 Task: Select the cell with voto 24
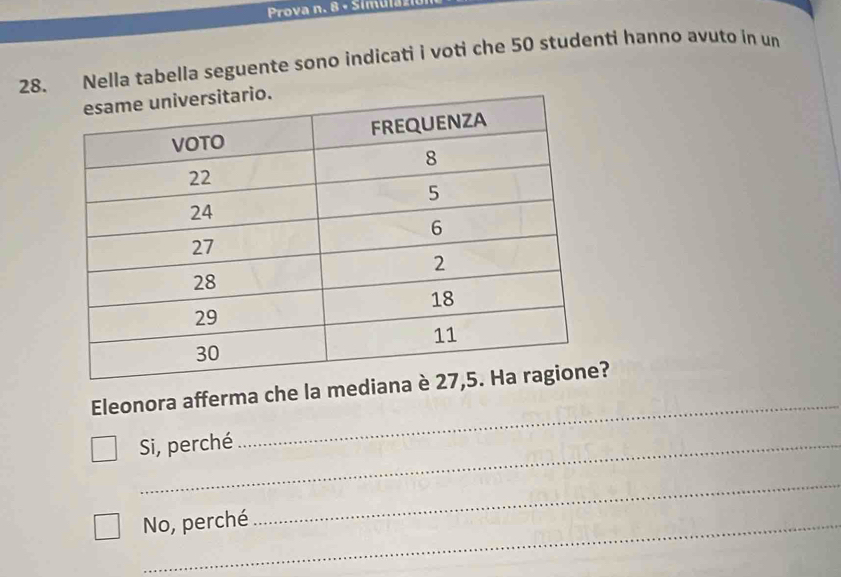(x=201, y=213)
